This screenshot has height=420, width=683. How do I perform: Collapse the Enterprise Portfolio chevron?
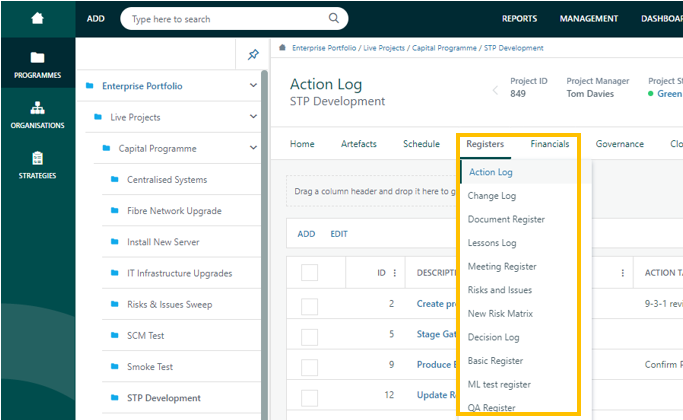[253, 85]
